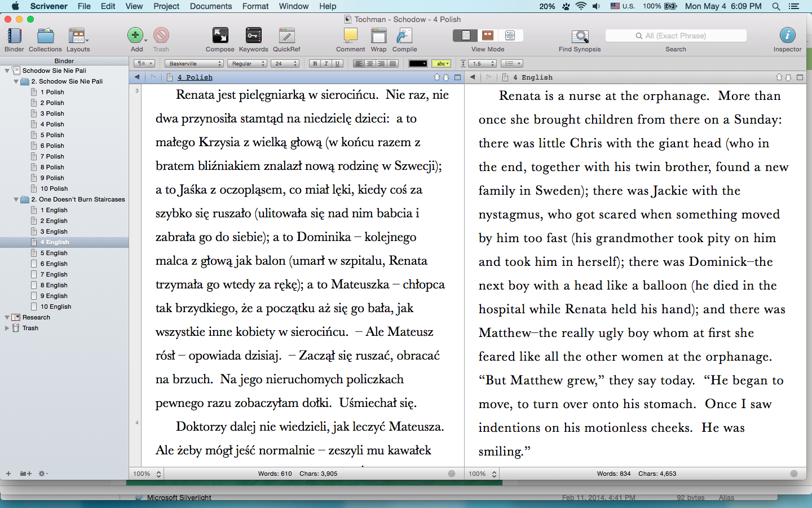Toggle the Binder sidebar icon

click(14, 36)
